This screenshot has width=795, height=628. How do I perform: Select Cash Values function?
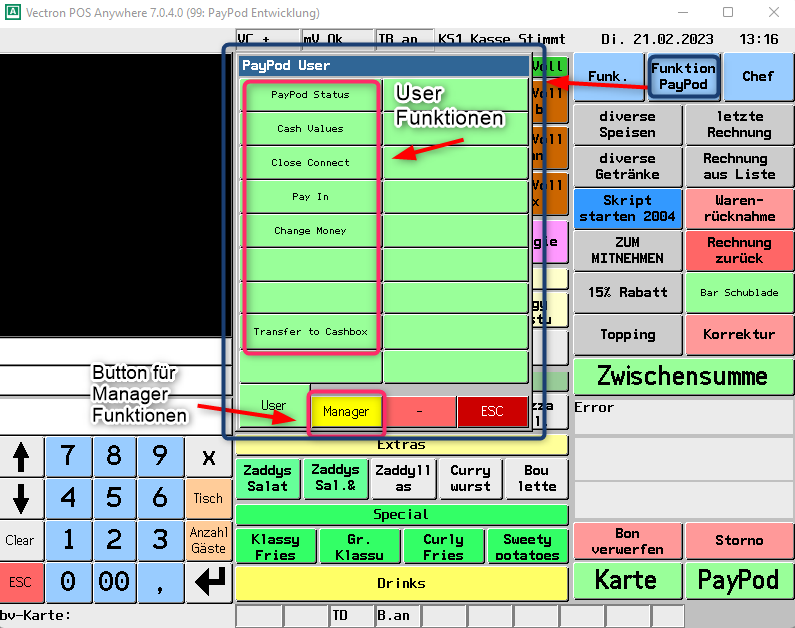(x=310, y=129)
